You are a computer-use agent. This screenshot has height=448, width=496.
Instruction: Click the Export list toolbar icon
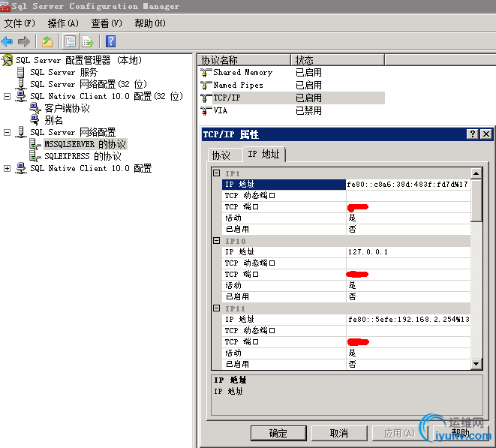[x=88, y=41]
